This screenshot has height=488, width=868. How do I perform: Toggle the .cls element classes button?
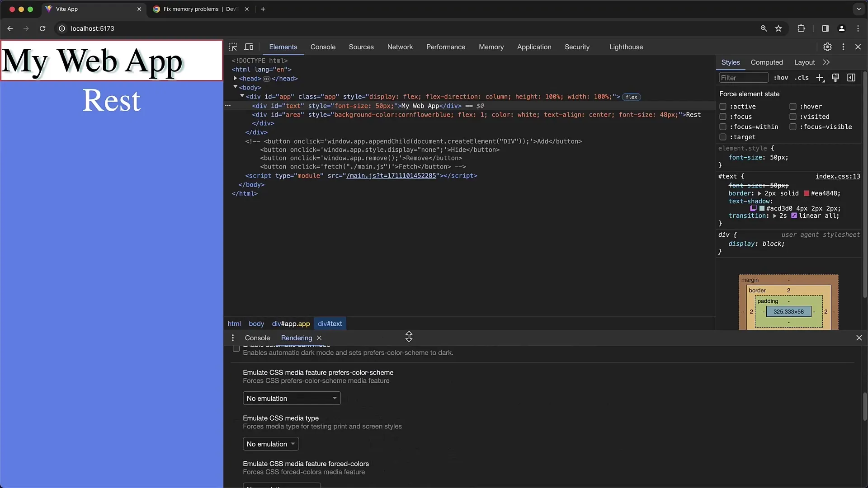802,78
